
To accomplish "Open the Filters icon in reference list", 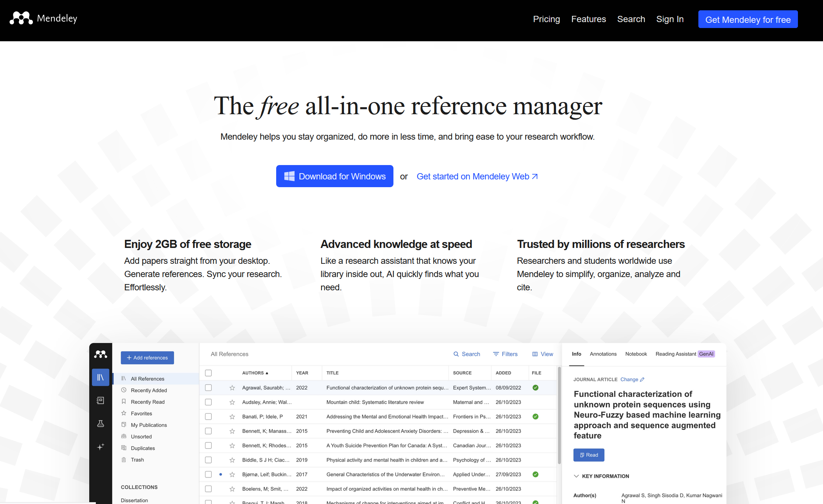I will 496,354.
